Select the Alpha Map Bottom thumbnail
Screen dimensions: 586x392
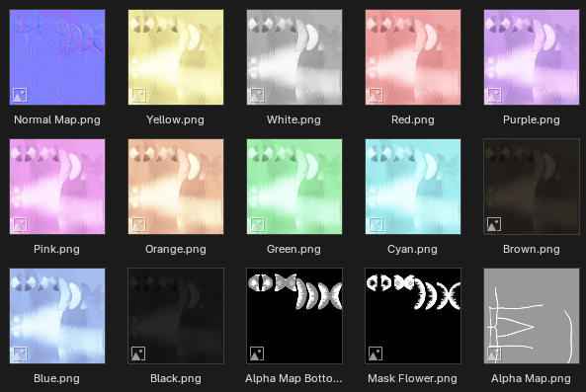(x=294, y=316)
